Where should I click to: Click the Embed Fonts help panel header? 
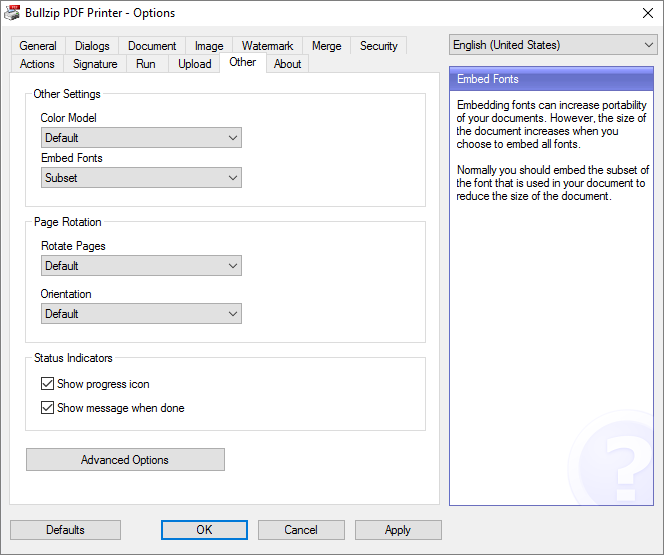coord(551,79)
